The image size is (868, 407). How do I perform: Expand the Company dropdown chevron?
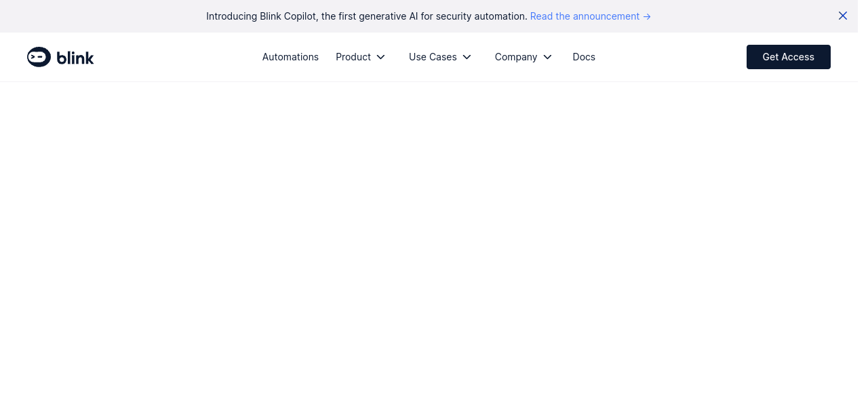(548, 57)
